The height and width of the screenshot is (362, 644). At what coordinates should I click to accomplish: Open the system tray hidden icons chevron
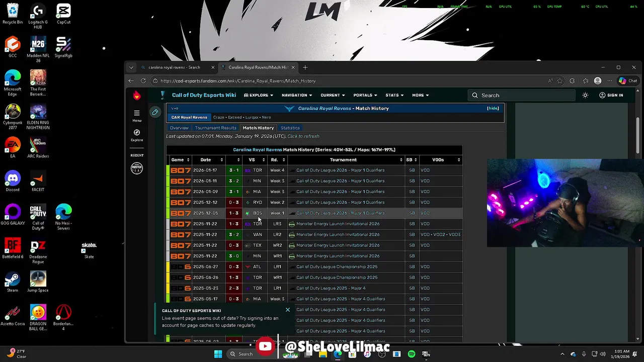pos(562,354)
